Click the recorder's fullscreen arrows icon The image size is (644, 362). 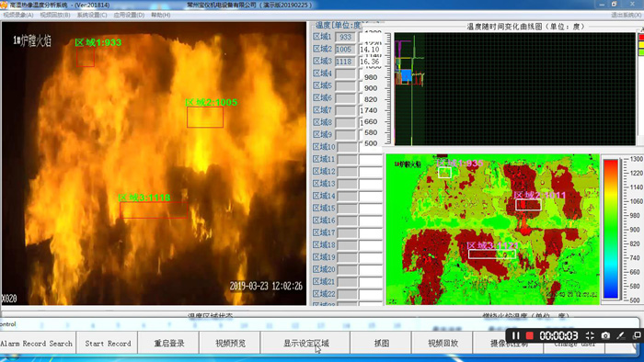click(x=590, y=335)
